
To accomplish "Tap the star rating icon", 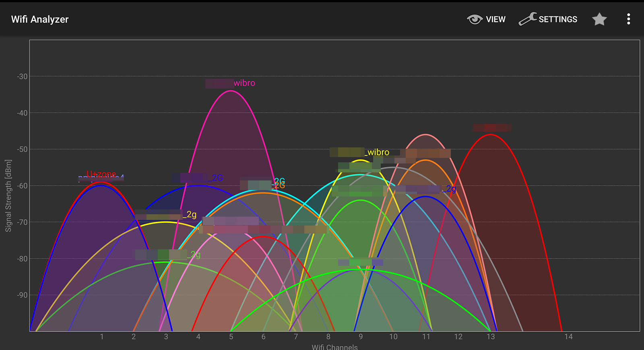I will (x=599, y=19).
